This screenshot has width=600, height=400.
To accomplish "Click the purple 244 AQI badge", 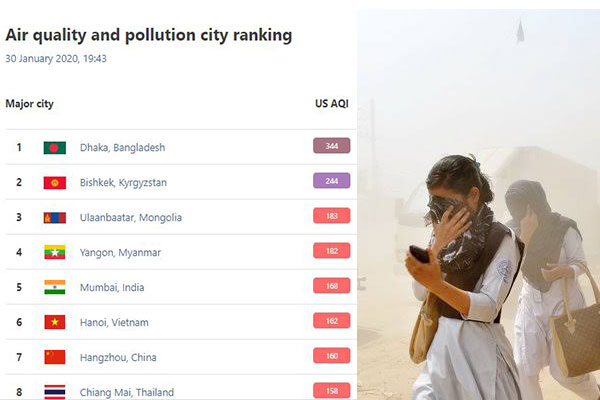I will coord(331,181).
